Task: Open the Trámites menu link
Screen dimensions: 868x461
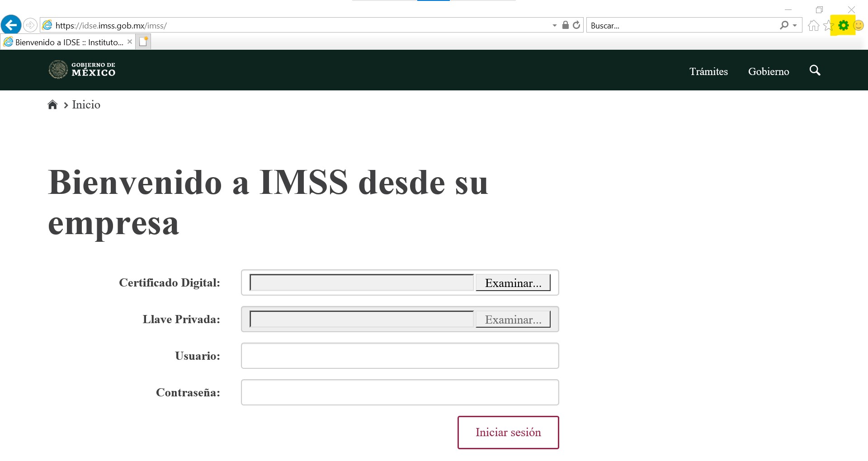Action: click(x=708, y=71)
